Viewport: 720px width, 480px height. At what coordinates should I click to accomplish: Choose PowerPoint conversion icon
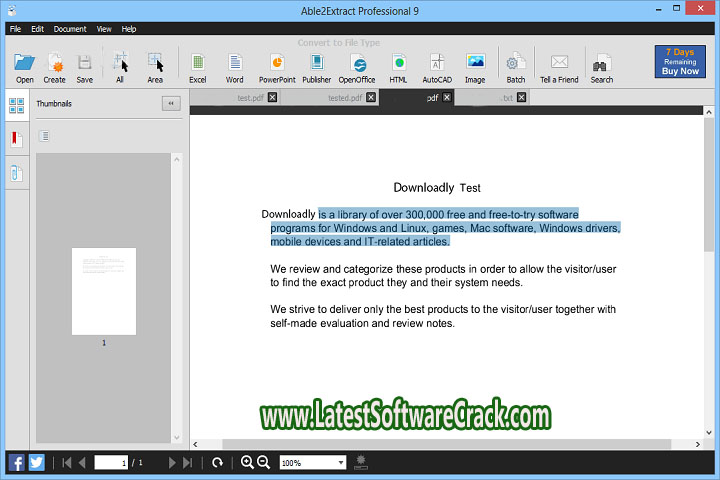(277, 65)
